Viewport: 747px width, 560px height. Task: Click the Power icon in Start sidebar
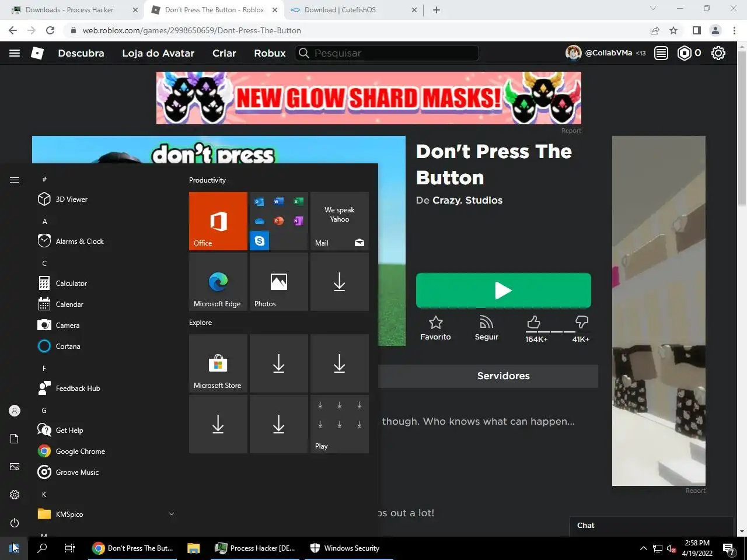click(15, 523)
